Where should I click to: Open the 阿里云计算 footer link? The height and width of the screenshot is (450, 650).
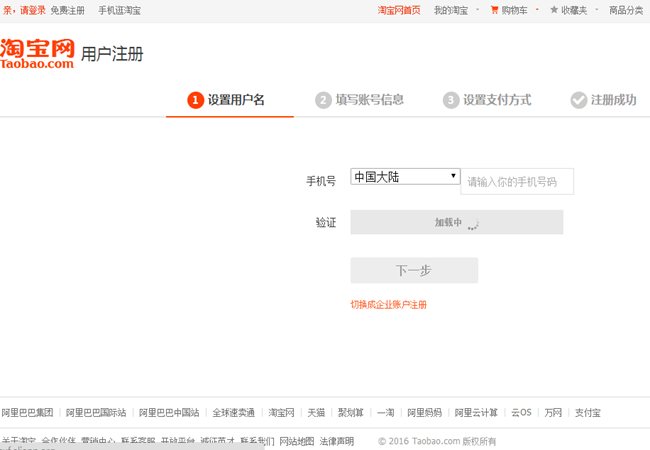point(476,412)
